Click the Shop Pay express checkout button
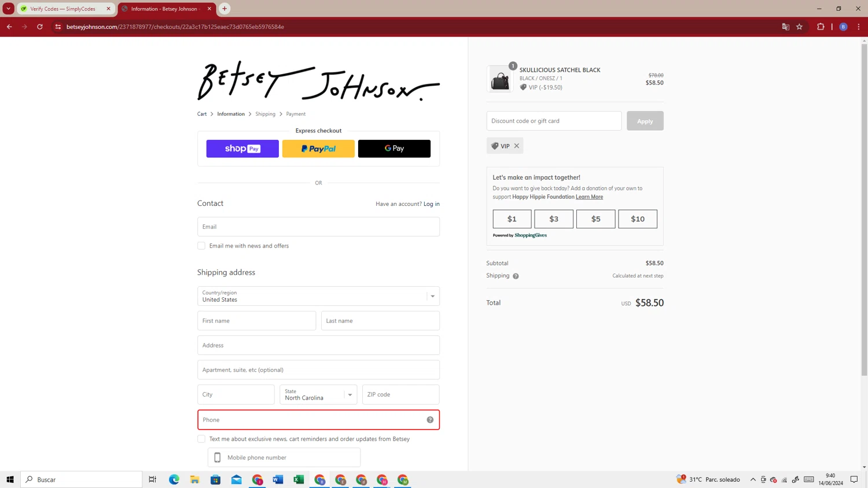 [242, 149]
